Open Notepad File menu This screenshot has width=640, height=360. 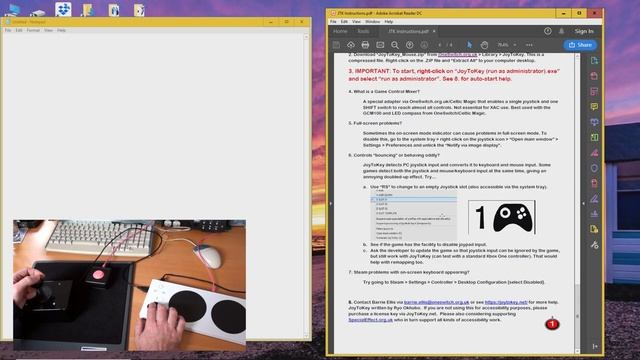click(8, 30)
